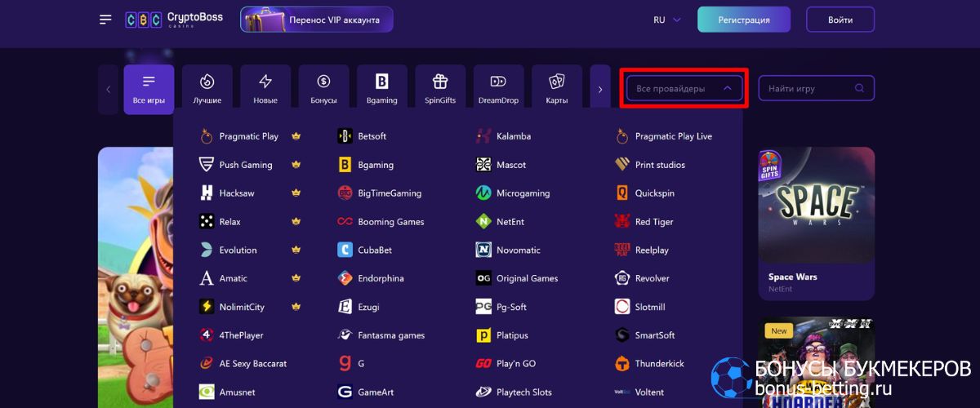Select Amusnet provider icon

pyautogui.click(x=206, y=392)
